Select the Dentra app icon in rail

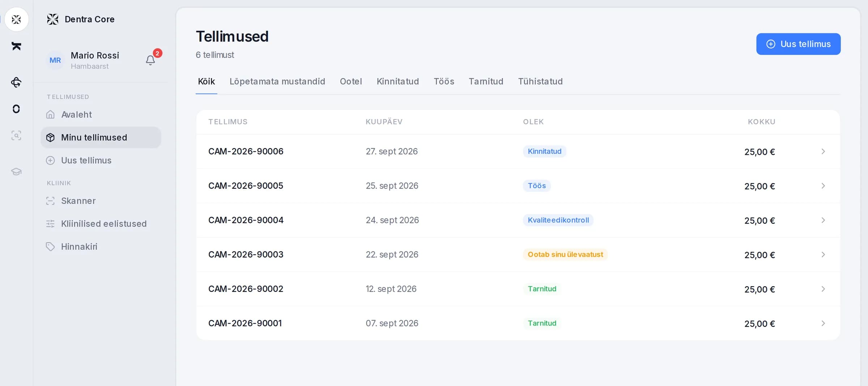point(16,19)
